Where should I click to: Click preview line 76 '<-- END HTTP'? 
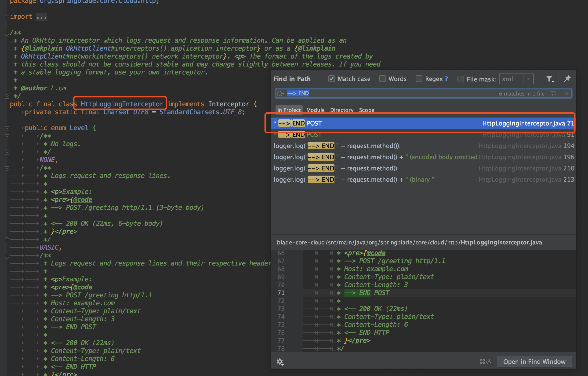point(367,332)
